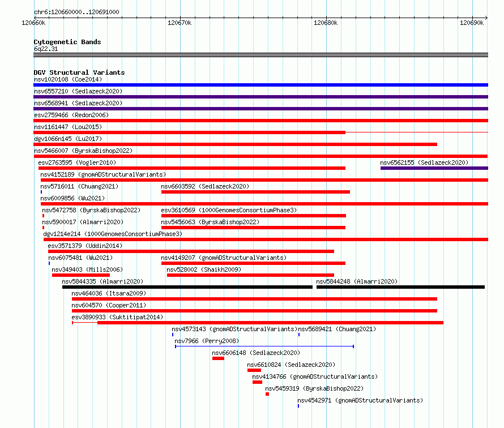
Task: Click dgv1066n145 (Lu2017) variant label
Action: click(x=68, y=139)
